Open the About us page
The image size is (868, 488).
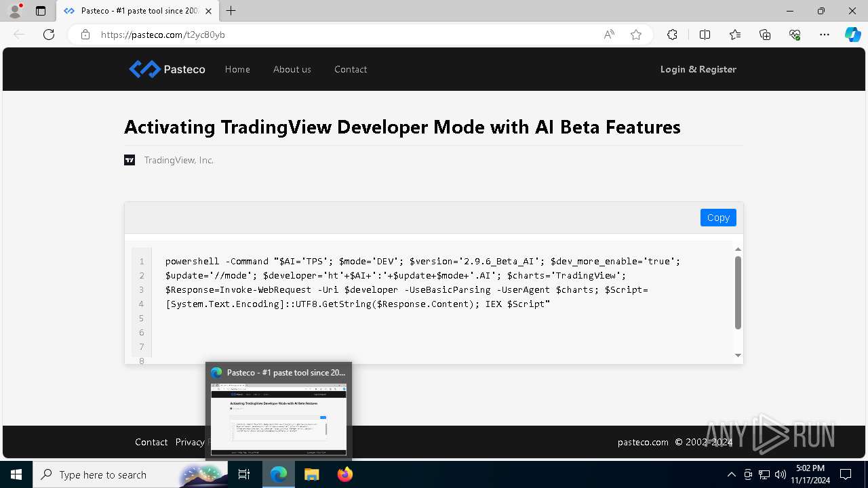coord(292,69)
